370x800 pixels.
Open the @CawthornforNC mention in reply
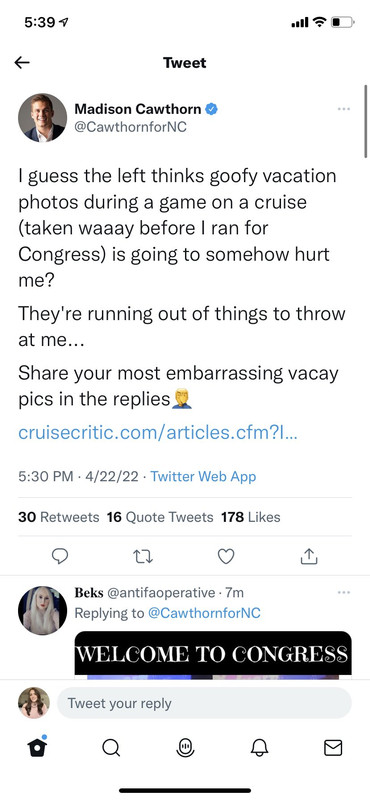pos(204,613)
